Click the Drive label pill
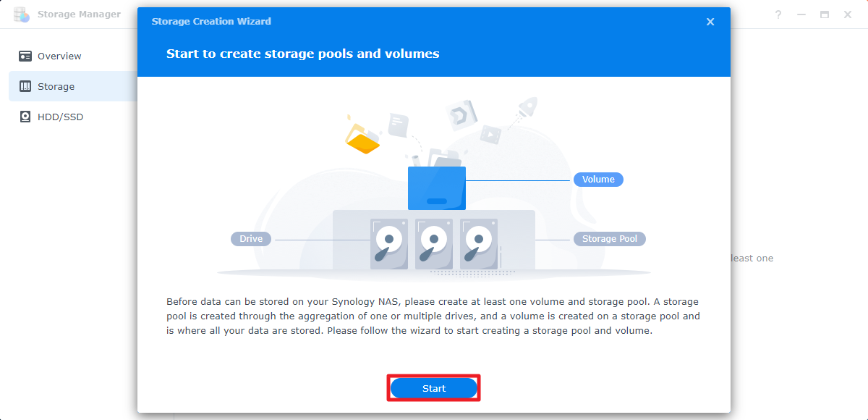868x420 pixels. pos(251,239)
